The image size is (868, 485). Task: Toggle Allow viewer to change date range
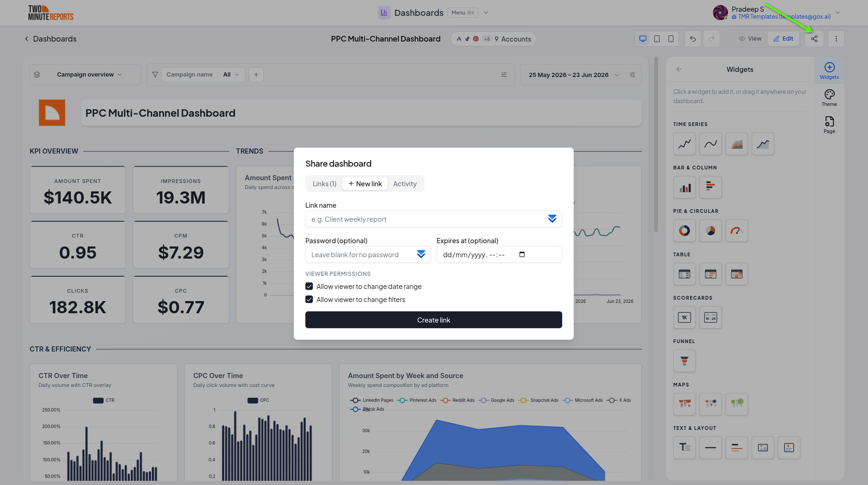[309, 286]
